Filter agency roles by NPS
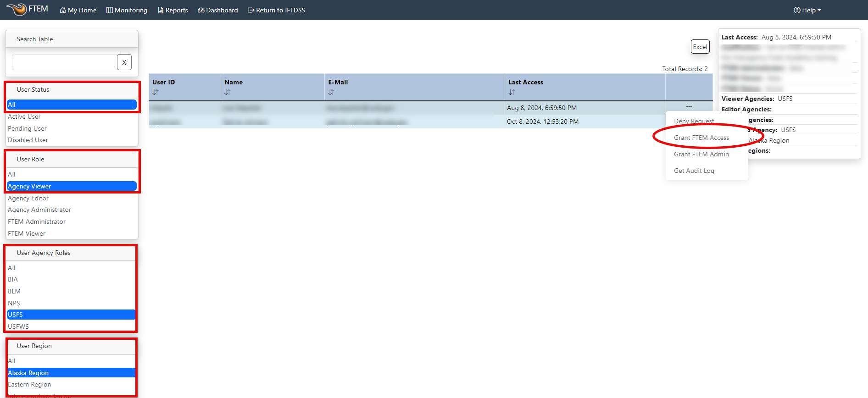The height and width of the screenshot is (398, 868). [71, 303]
